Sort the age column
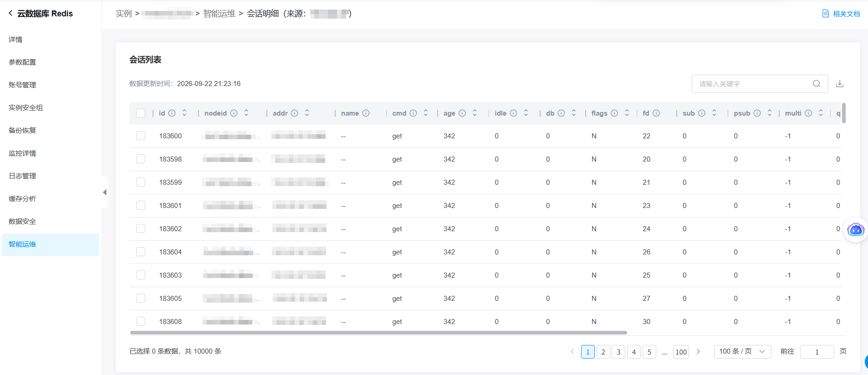 point(475,113)
